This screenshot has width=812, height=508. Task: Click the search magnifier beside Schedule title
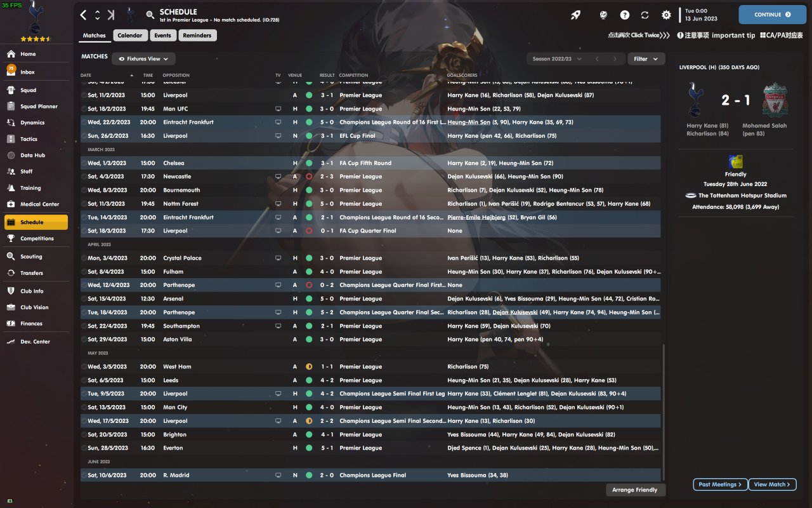150,15
